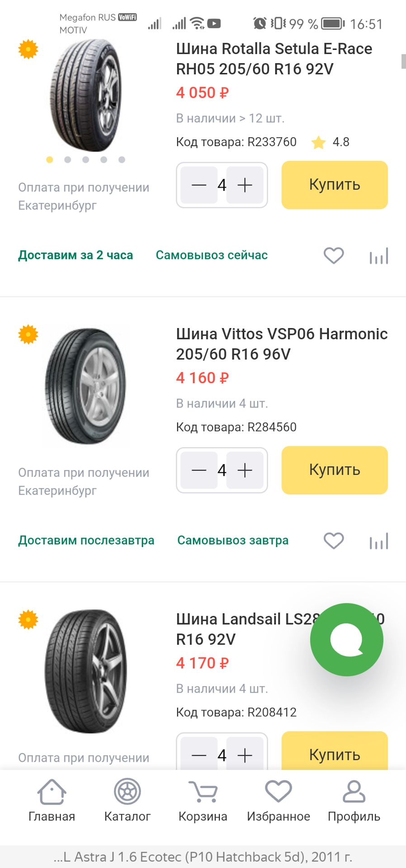Decrease Rotalla tire quantity with minus

pyautogui.click(x=199, y=185)
